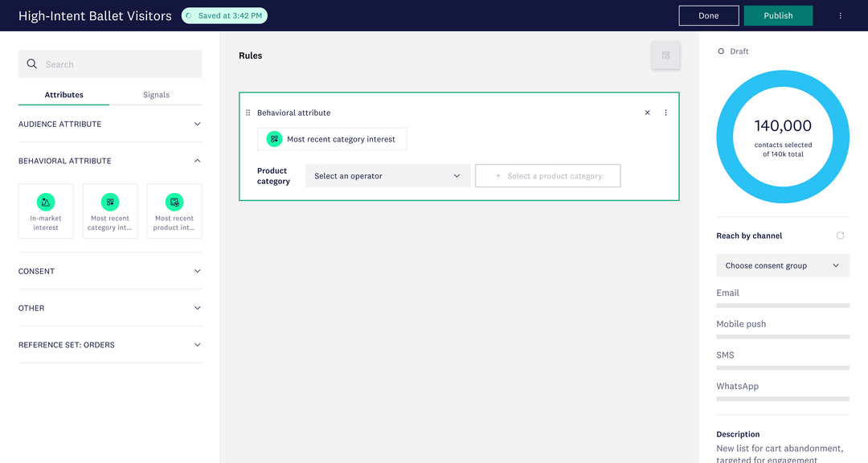Switch to the Signals tab

[x=156, y=94]
